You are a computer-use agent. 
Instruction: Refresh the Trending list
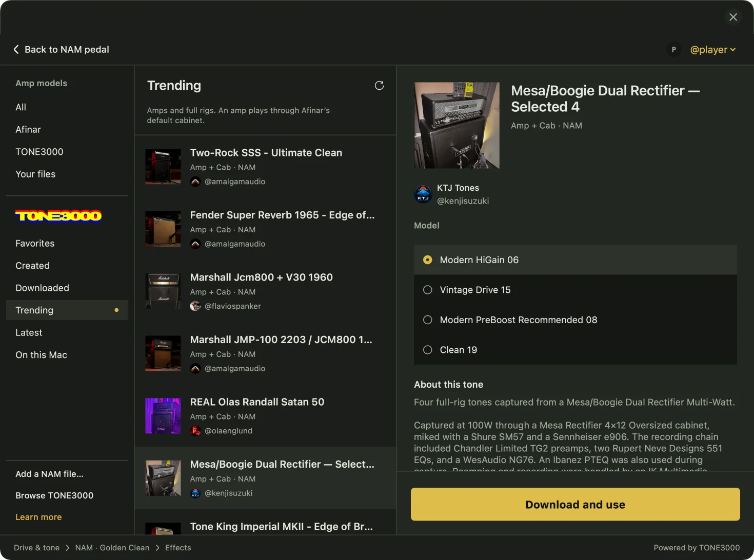click(x=379, y=86)
